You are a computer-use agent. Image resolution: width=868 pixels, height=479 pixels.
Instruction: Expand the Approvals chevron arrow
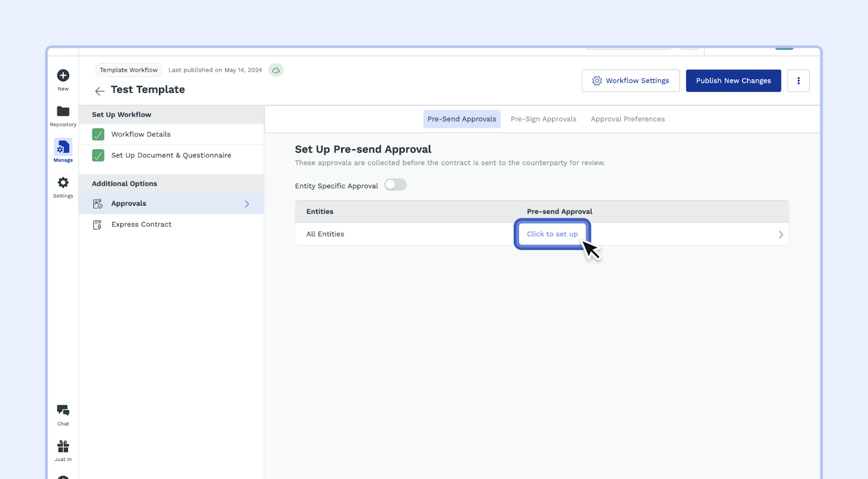[x=247, y=204]
